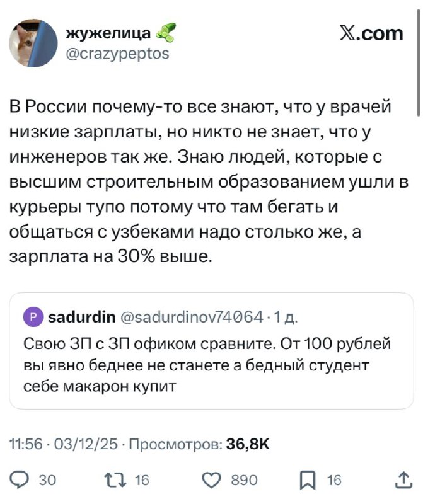The height and width of the screenshot is (504, 423).
Task: Click the 36,8K views count
Action: click(248, 445)
